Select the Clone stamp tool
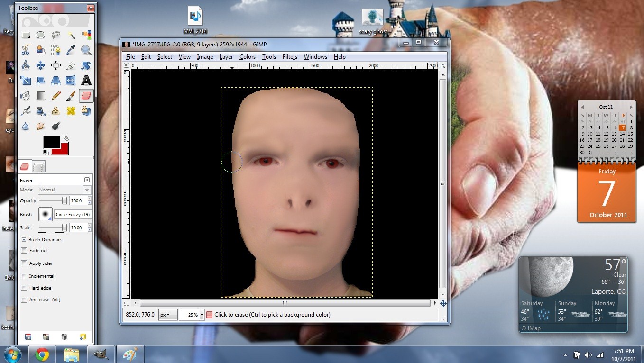Image resolution: width=644 pixels, height=363 pixels. pos(56,111)
